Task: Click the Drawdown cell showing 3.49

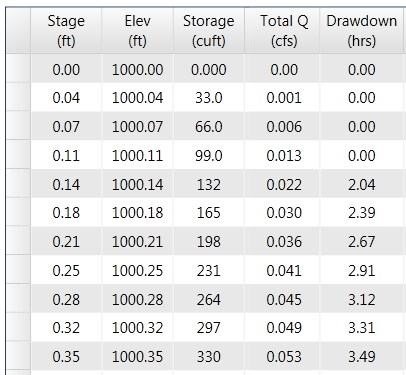Action: point(362,356)
